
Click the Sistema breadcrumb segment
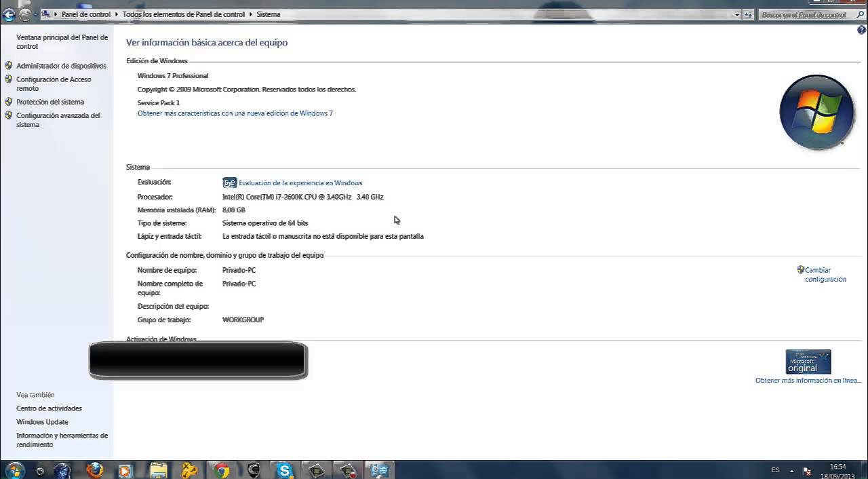point(268,14)
